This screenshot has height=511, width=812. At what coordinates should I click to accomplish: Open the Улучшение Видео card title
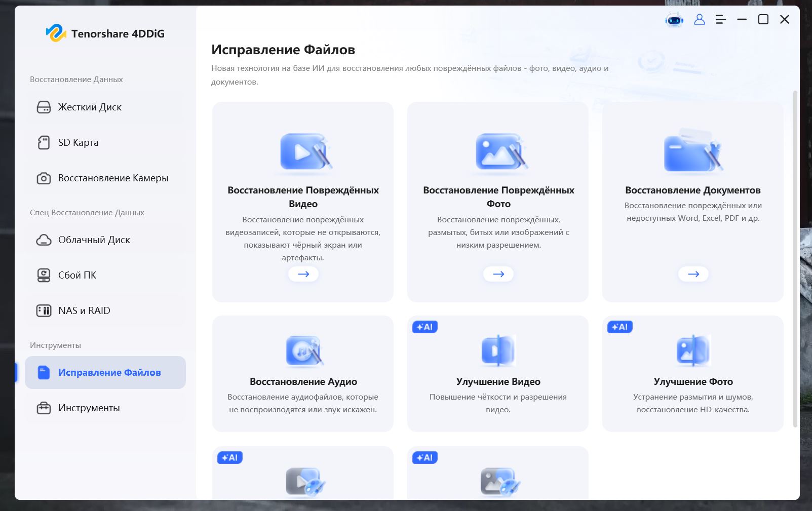click(x=498, y=382)
